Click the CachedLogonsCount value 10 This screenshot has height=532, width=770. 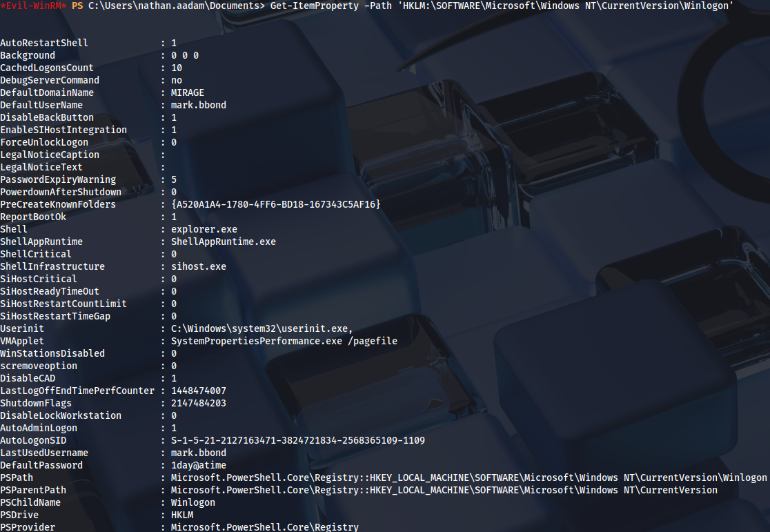(x=177, y=68)
